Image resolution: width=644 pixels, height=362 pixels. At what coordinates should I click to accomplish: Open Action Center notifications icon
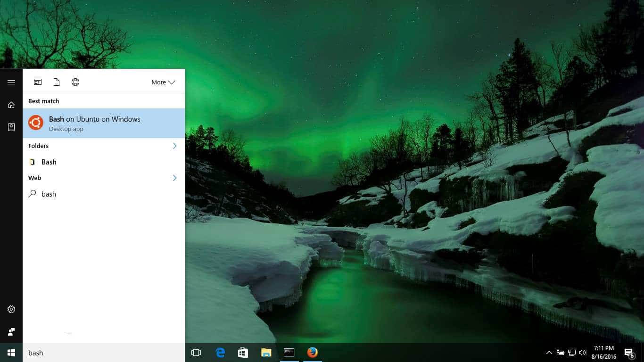tap(629, 353)
